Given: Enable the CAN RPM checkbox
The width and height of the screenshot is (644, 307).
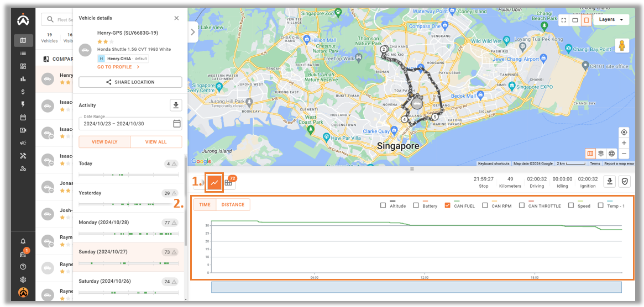Looking at the screenshot, I should click(485, 205).
